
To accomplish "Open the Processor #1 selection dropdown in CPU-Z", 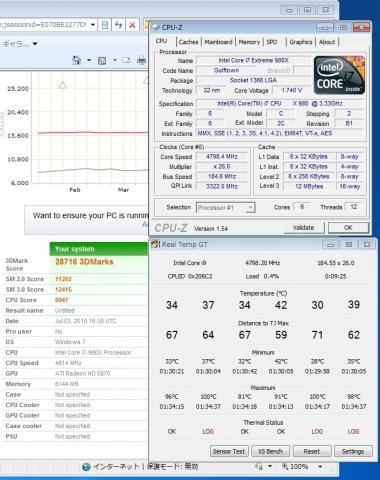I will tap(226, 208).
